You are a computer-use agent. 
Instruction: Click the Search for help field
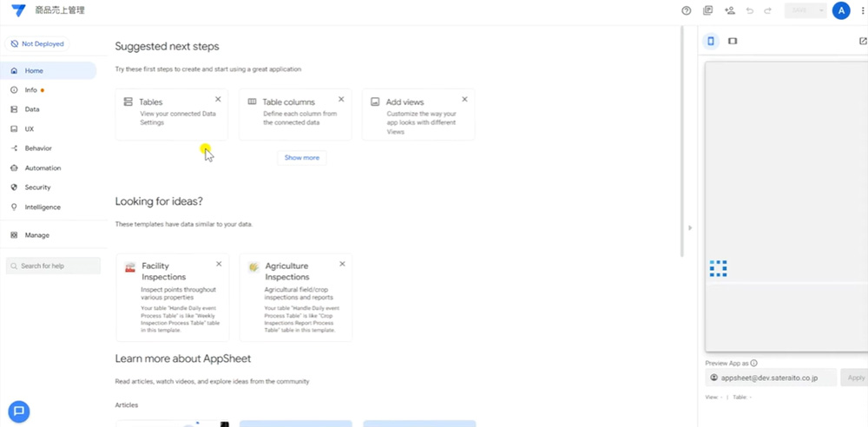(x=53, y=266)
